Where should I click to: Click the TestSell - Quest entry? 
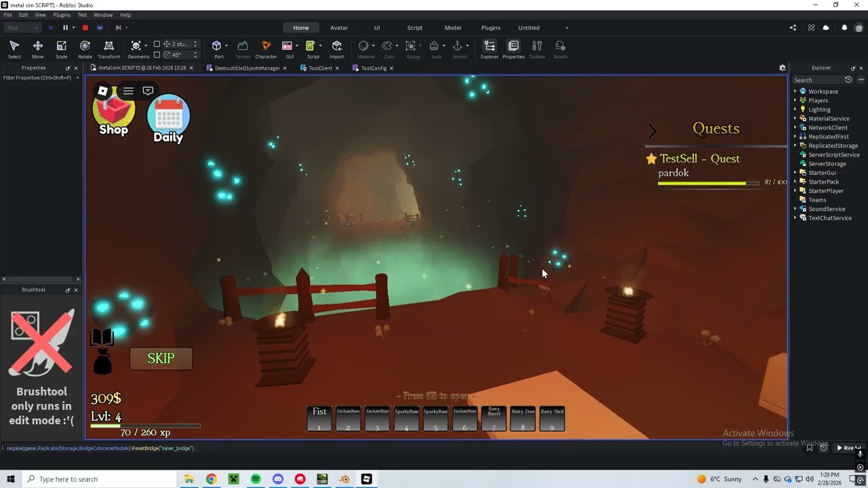700,159
